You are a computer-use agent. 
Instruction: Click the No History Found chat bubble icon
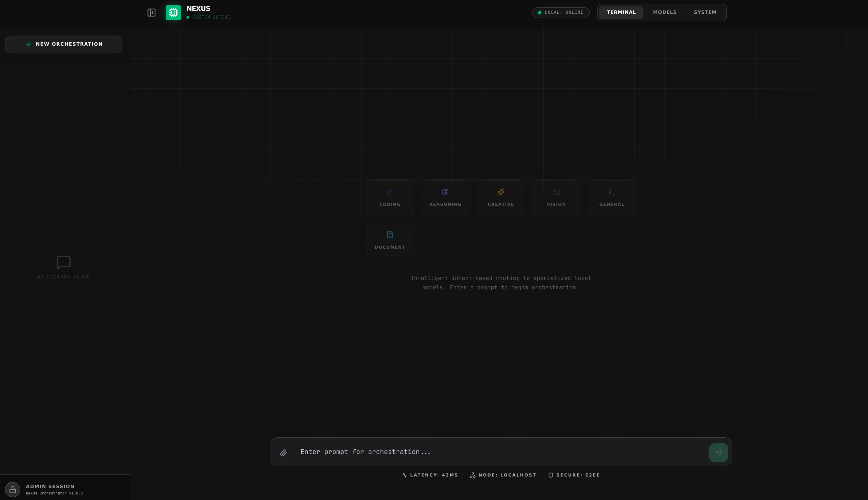pos(64,262)
